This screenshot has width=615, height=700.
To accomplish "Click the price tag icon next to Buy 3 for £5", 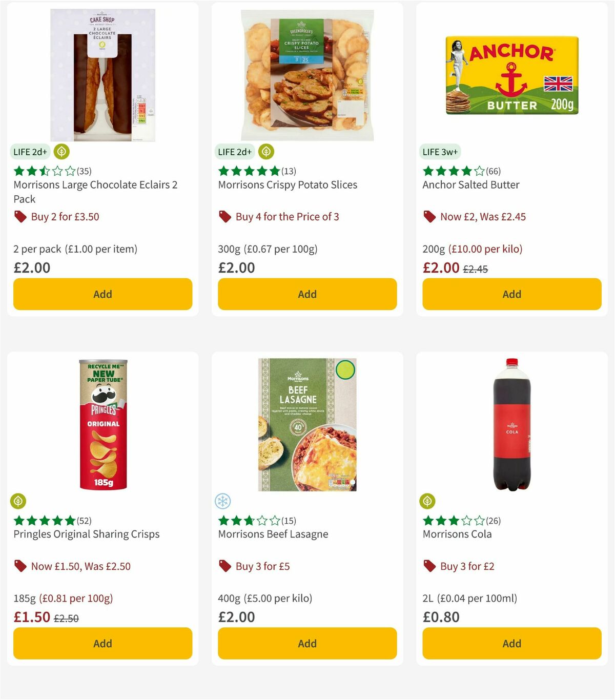I will (x=224, y=566).
